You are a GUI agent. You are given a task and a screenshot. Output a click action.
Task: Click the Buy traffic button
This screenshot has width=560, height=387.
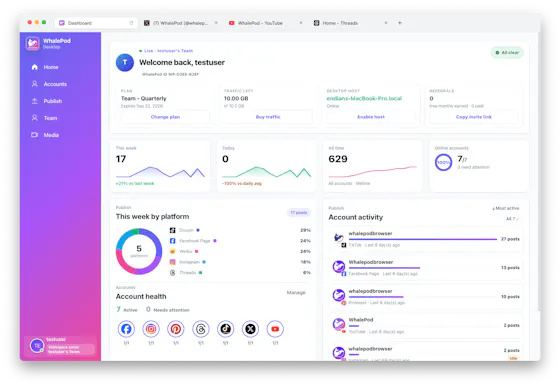(268, 117)
